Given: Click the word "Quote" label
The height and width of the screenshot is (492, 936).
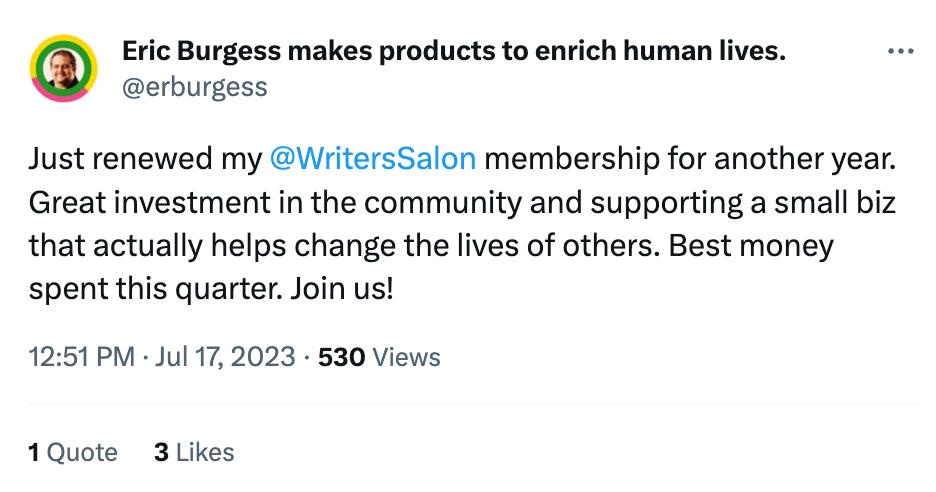Looking at the screenshot, I should pyautogui.click(x=83, y=452).
